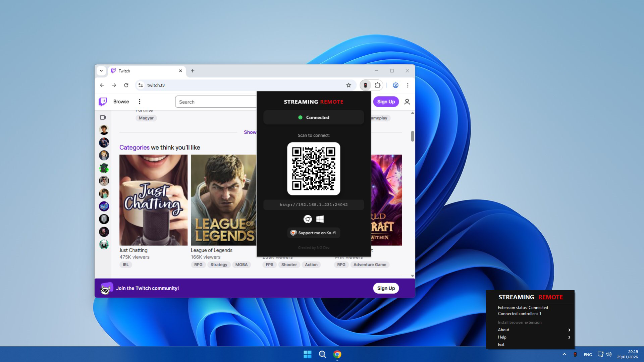
Task: Click the Twitch page scrollbar thumb
Action: (x=413, y=136)
